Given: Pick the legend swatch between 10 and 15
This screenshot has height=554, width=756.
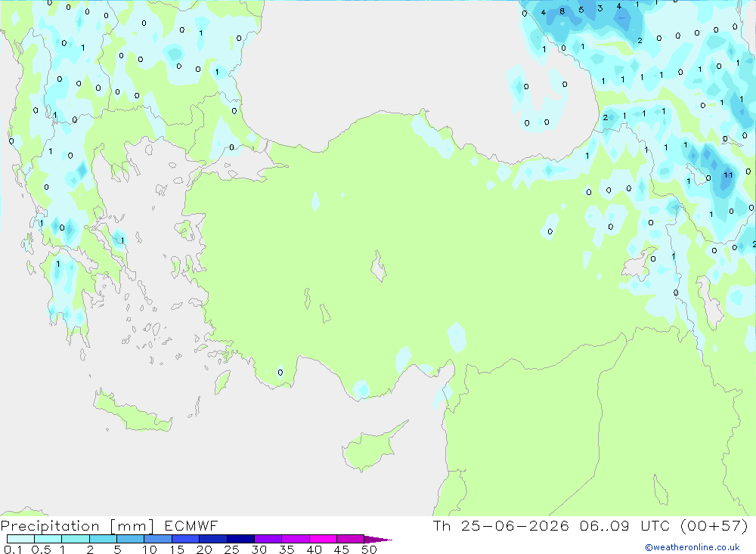Looking at the screenshot, I should [x=158, y=539].
